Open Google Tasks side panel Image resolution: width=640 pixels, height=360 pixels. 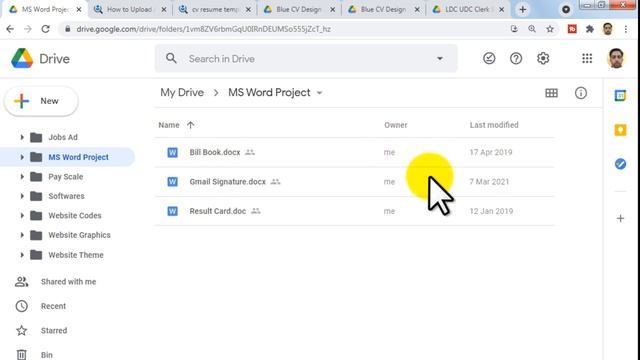pyautogui.click(x=620, y=164)
